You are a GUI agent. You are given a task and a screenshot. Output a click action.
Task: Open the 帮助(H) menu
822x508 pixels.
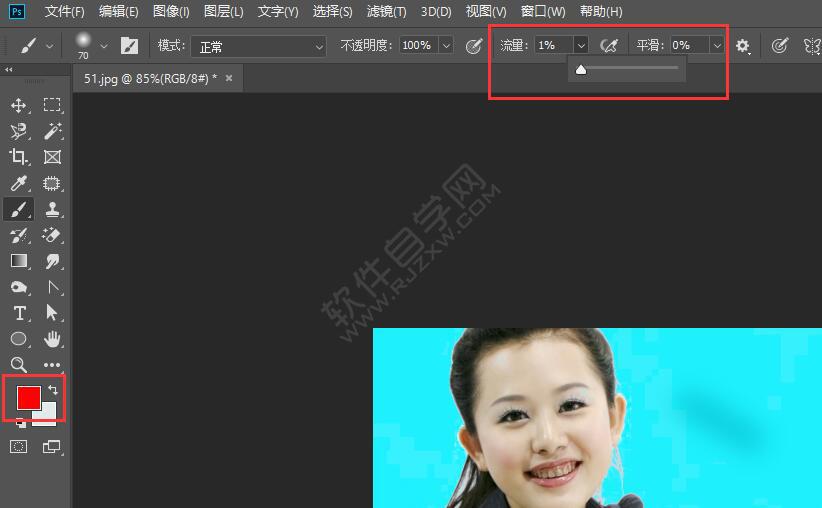601,12
